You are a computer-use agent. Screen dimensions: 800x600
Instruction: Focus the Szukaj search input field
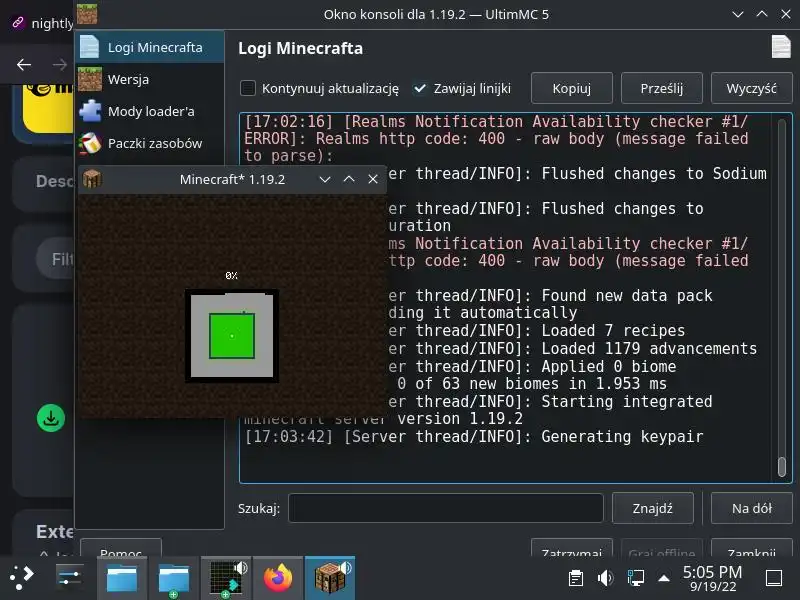[445, 508]
